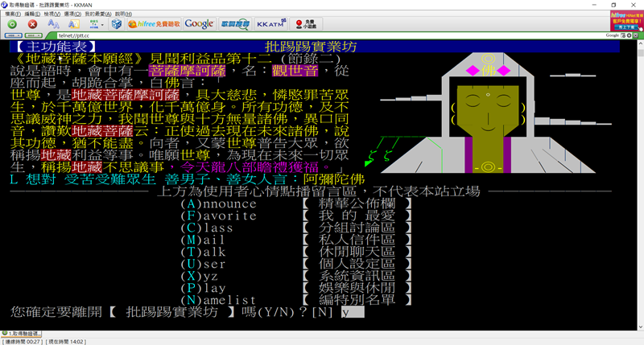Open the lyrics search button
This screenshot has height=345, width=644.
tap(235, 24)
